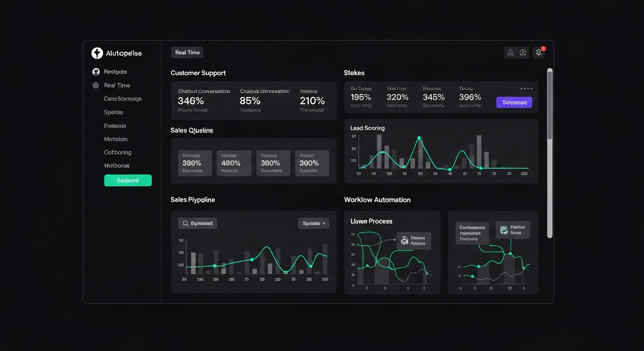Click the Real Time tab at top

click(x=187, y=53)
